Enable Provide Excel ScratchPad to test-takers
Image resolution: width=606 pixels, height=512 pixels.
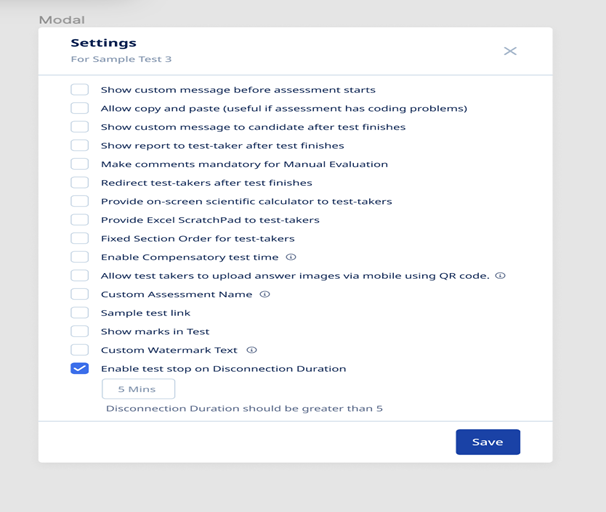tap(80, 220)
